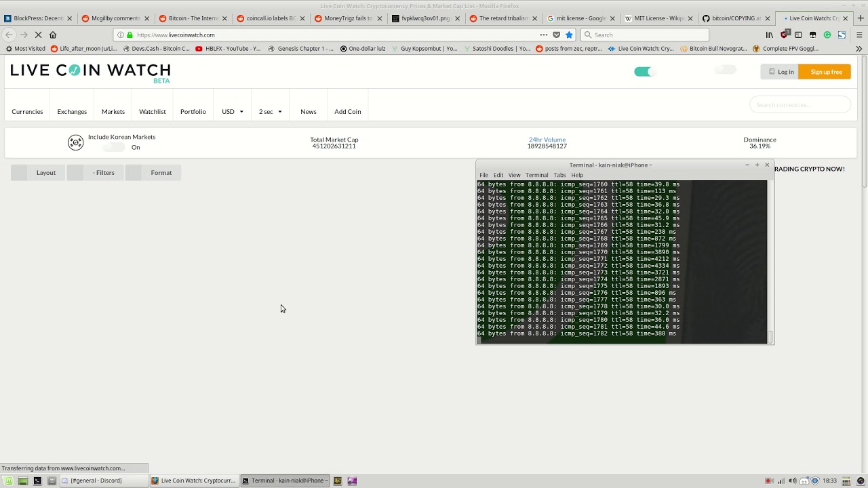Click the Log in button
This screenshot has height=488, width=868.
click(780, 72)
